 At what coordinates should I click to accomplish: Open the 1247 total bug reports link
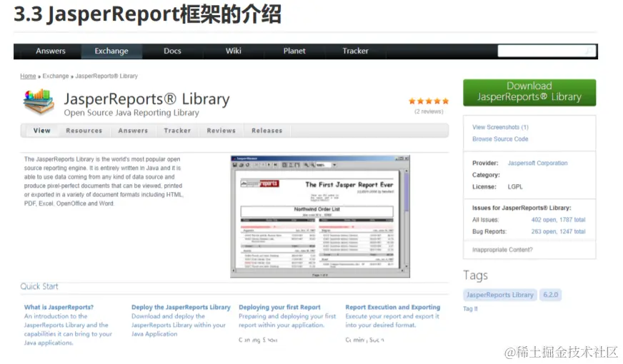coord(572,231)
